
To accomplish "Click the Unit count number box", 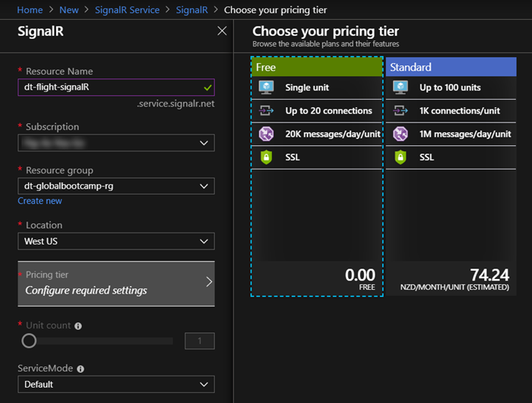I will 199,341.
